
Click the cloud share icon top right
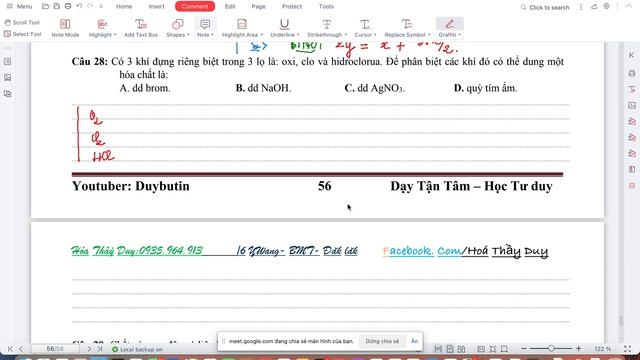click(x=594, y=7)
